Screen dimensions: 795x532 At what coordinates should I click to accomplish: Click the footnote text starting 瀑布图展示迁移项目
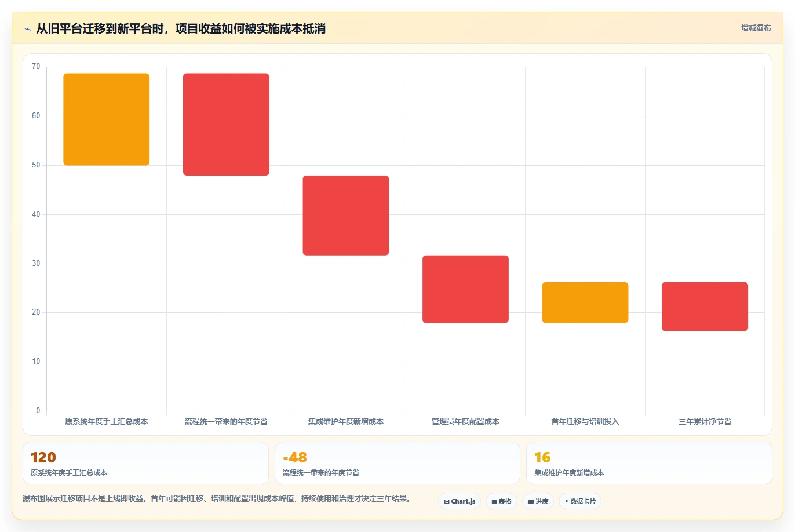217,498
